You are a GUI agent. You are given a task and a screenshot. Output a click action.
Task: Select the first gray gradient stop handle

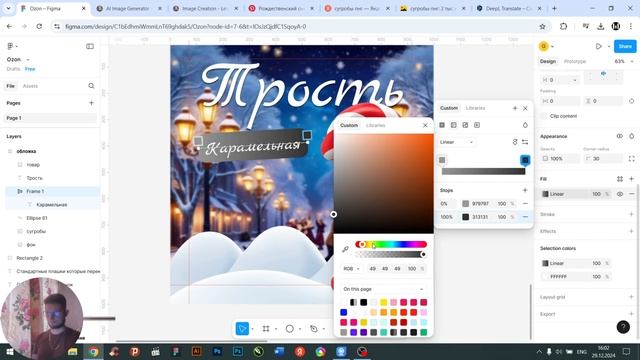tap(442, 160)
